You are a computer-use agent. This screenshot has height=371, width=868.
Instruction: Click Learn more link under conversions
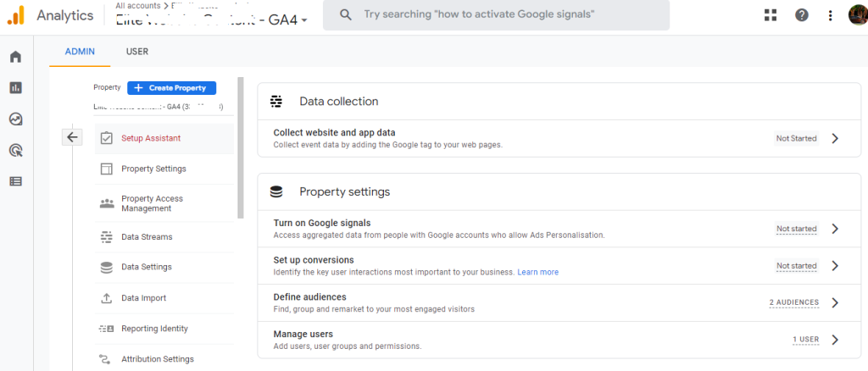click(x=537, y=272)
